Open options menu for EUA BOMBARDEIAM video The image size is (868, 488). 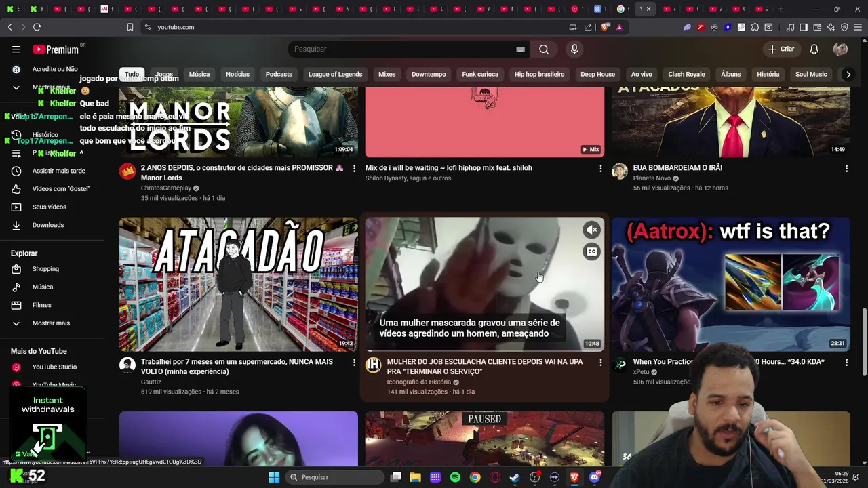[846, 169]
